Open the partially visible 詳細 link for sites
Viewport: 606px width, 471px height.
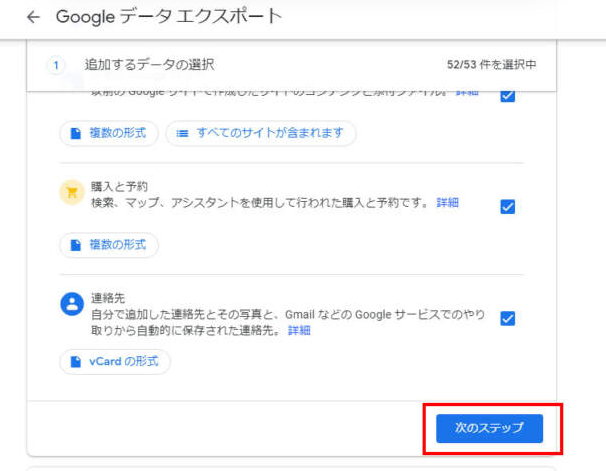(x=467, y=92)
